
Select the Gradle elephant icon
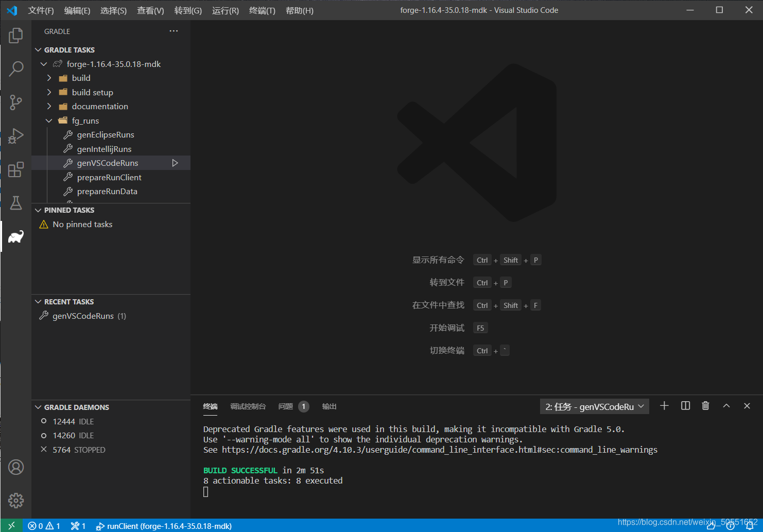[x=16, y=236]
